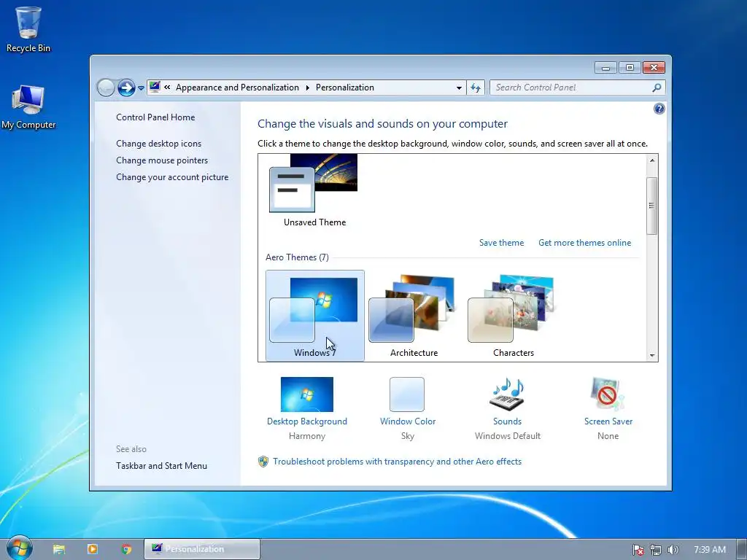Open Control Panel Home link
The width and height of the screenshot is (747, 560).
[155, 117]
